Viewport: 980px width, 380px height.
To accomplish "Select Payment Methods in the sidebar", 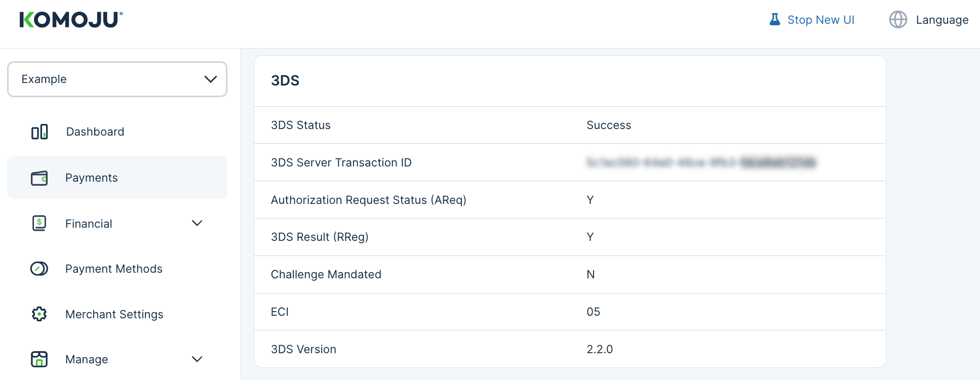I will click(114, 269).
